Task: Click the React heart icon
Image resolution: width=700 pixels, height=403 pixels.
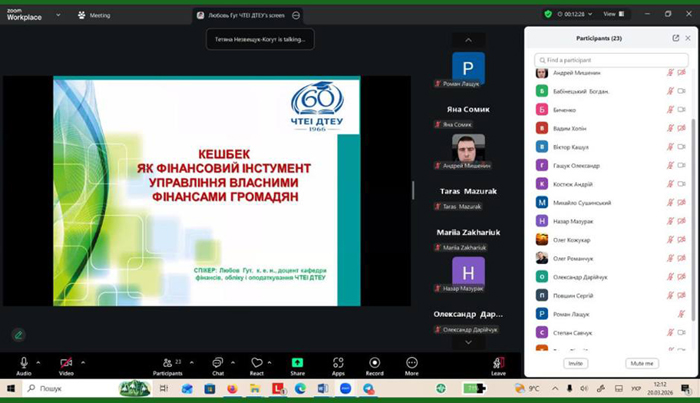Action: [257, 362]
